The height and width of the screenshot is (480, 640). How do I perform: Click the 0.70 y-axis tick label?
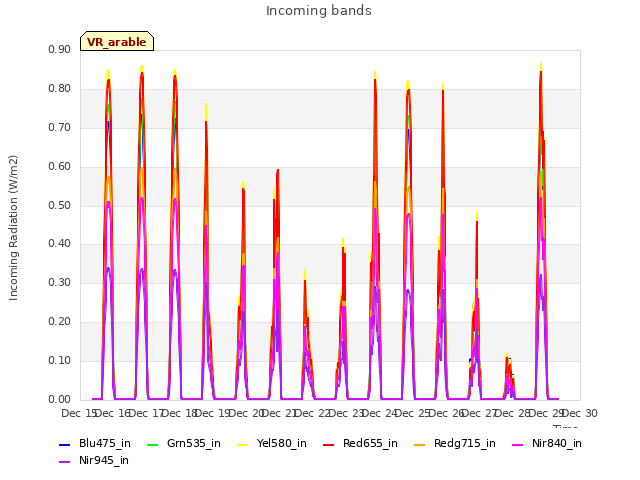59,127
